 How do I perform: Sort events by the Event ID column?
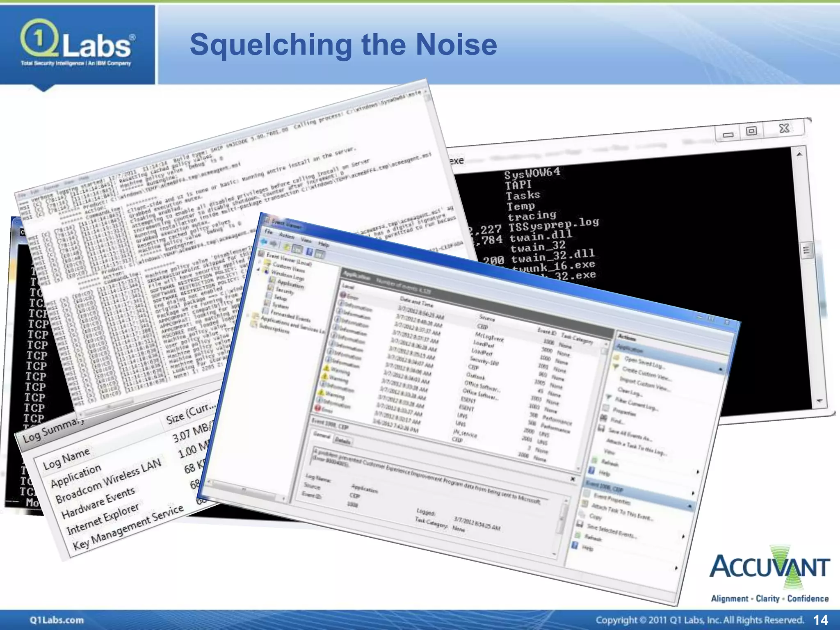click(x=547, y=332)
